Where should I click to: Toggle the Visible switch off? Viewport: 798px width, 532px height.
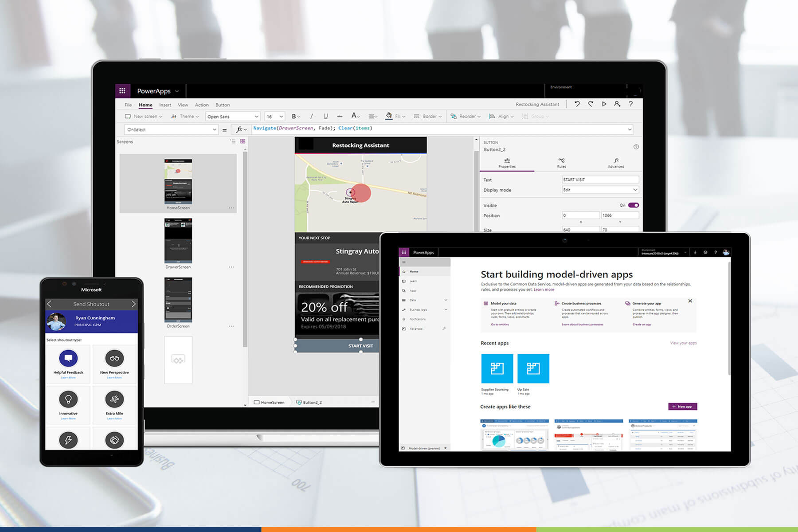pos(634,205)
